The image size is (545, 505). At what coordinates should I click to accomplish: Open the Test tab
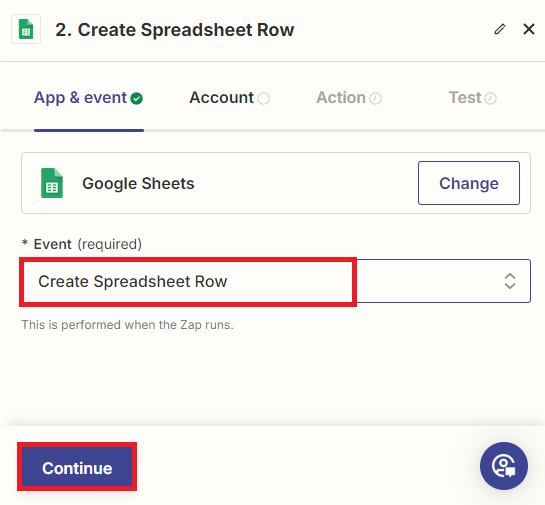472,98
